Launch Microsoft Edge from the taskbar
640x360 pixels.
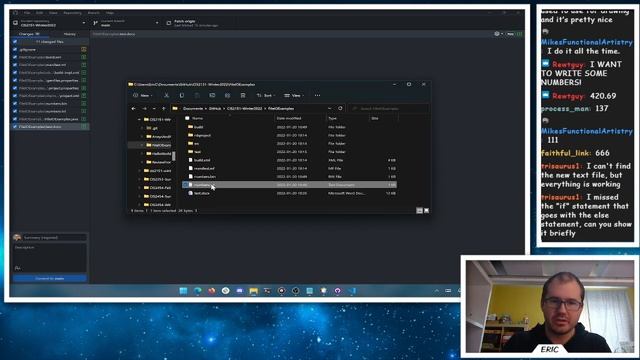(x=198, y=291)
